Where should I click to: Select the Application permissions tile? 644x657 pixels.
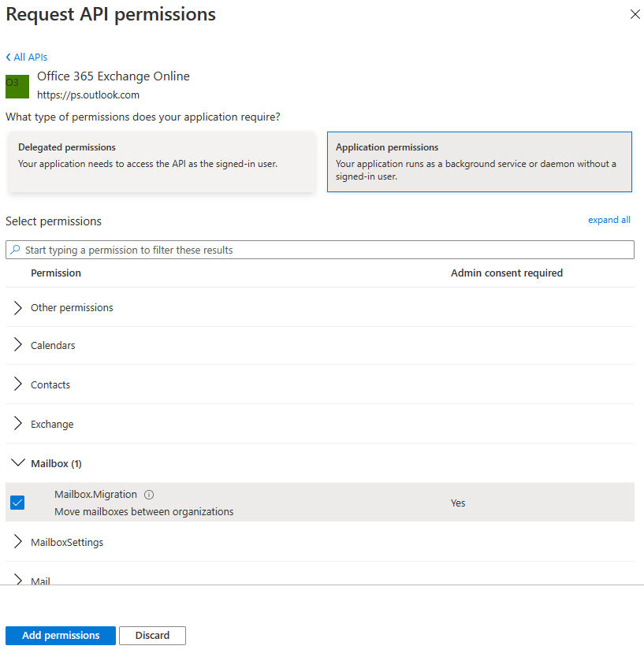479,161
